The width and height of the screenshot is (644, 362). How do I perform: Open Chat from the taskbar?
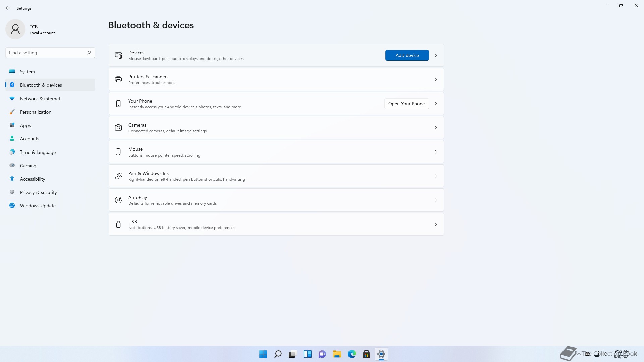pos(322,354)
